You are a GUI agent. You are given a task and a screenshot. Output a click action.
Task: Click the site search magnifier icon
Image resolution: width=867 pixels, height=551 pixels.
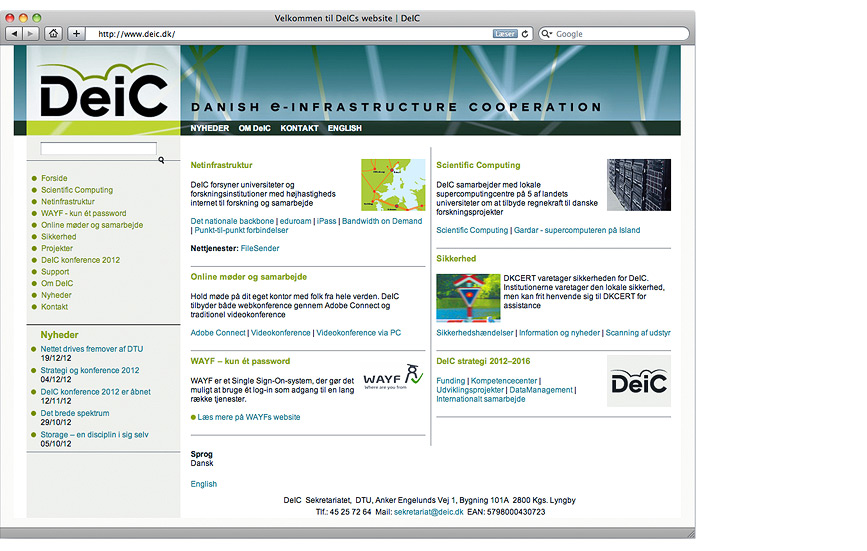[161, 160]
